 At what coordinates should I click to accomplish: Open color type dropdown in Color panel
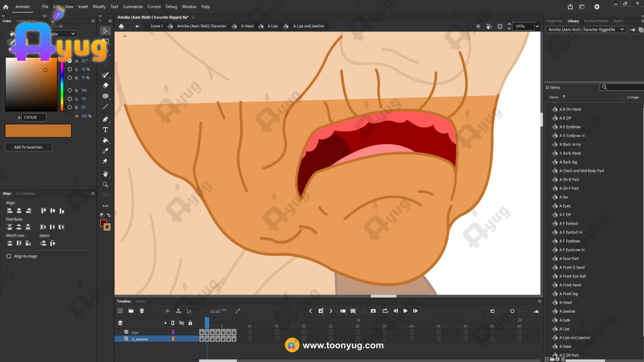tap(73, 34)
